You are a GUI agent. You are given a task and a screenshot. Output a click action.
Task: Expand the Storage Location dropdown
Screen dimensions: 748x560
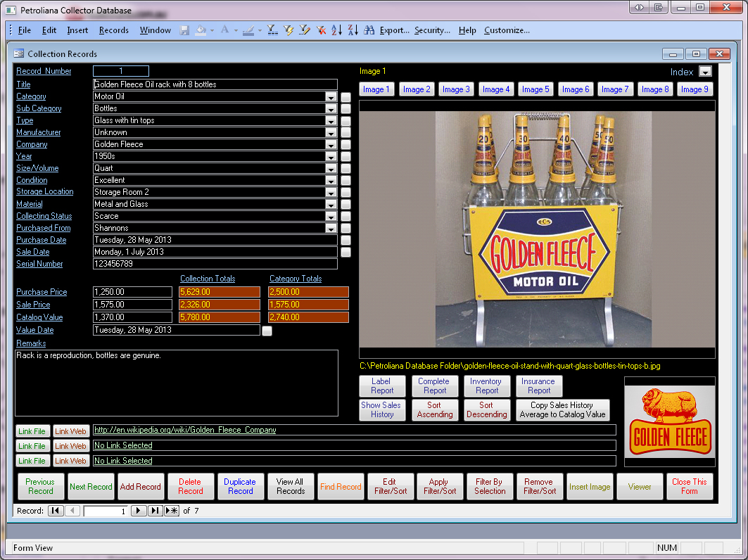pyautogui.click(x=331, y=192)
